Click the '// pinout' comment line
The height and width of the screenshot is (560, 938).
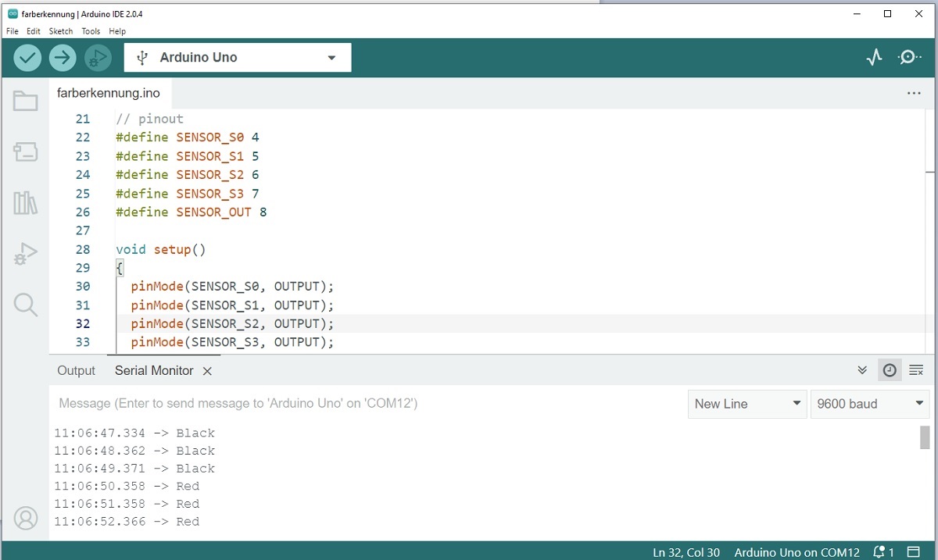pyautogui.click(x=149, y=119)
